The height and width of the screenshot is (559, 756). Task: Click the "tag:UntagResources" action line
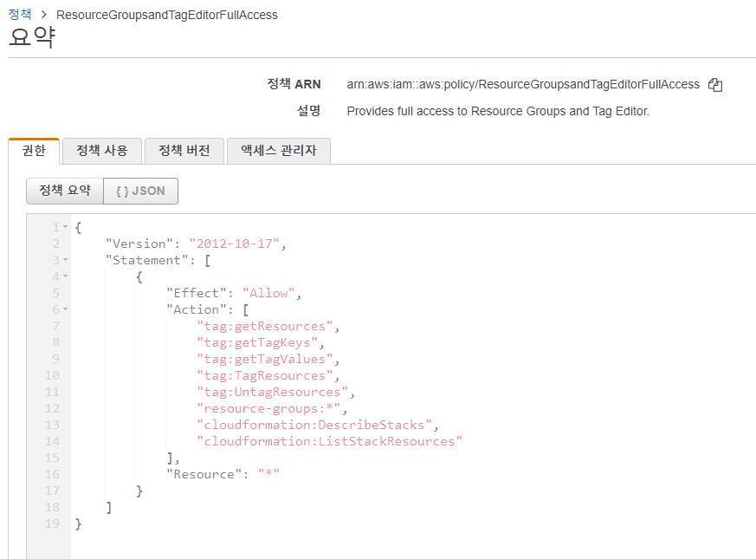coord(273,392)
